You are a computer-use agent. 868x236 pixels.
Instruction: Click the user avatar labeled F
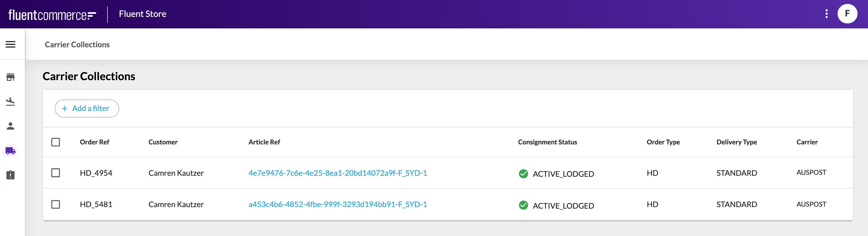847,14
